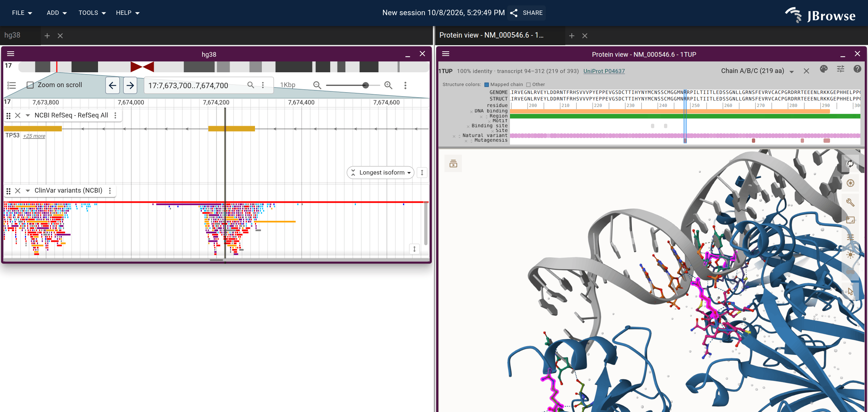868x412 pixels.
Task: Open the Chain A/B/C selection dropdown
Action: [x=757, y=71]
